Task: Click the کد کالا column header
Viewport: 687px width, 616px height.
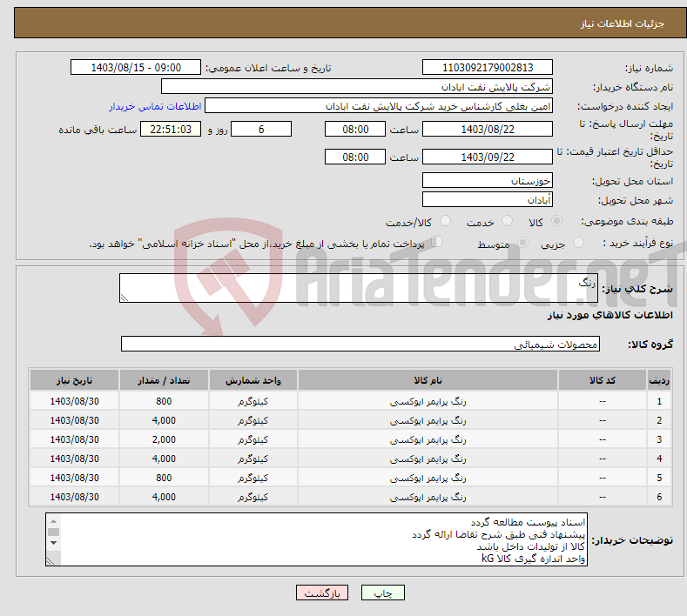Action: [603, 380]
